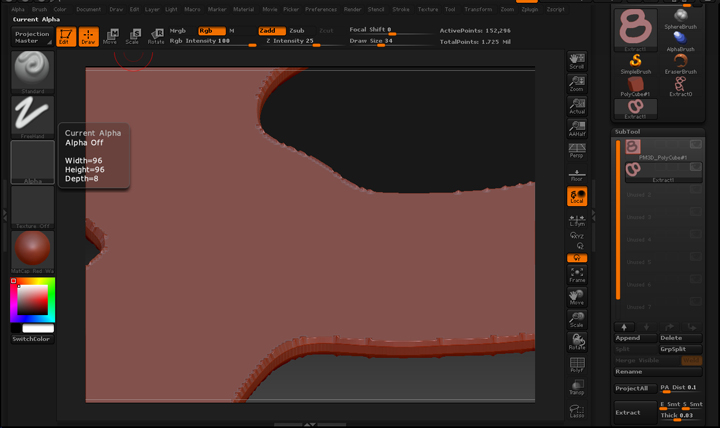
Task: Click the Rename button
Action: coord(658,372)
